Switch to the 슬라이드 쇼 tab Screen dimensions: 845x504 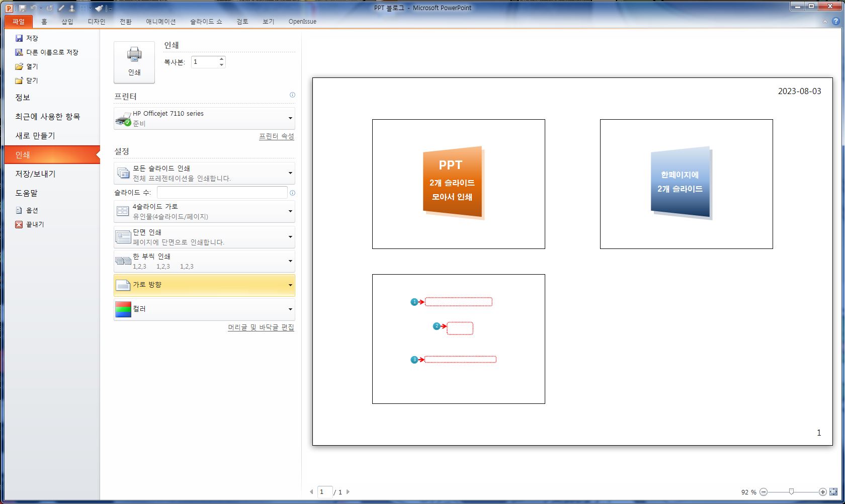point(206,22)
